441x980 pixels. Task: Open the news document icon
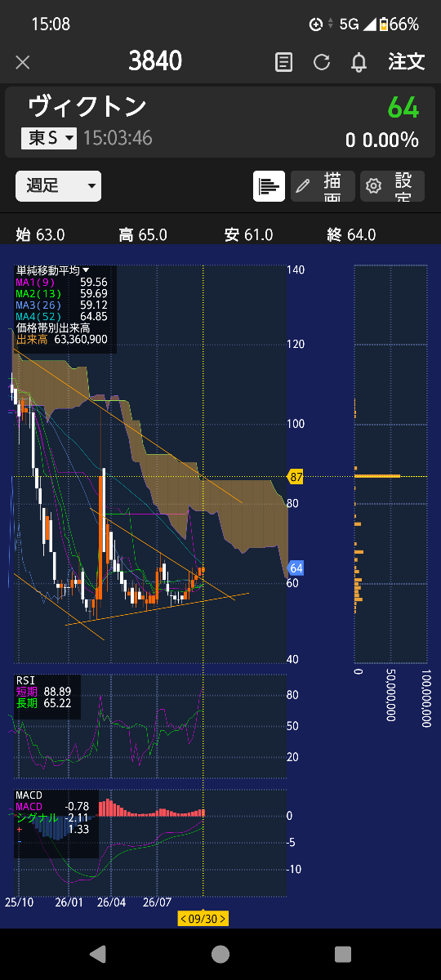[x=283, y=62]
